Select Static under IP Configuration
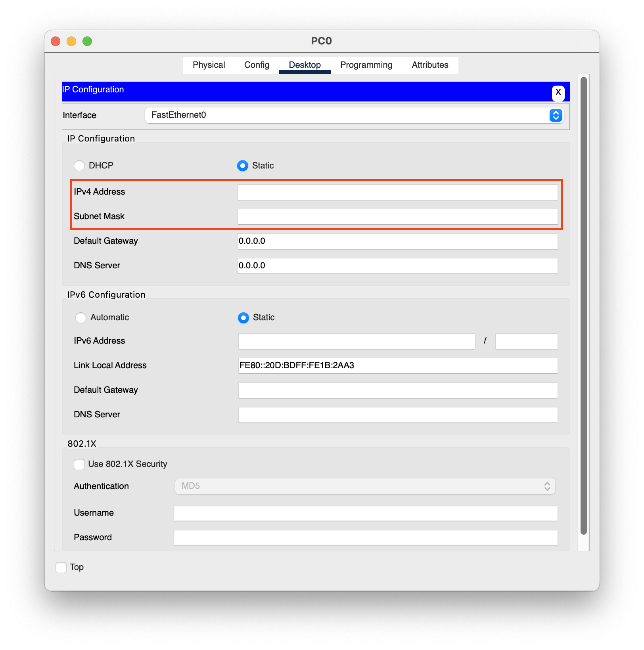 point(243,166)
